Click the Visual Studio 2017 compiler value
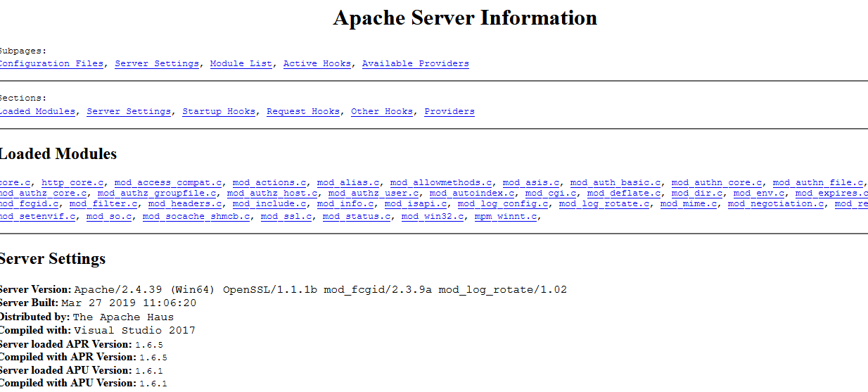Viewport: 868px width, 392px height. (134, 330)
